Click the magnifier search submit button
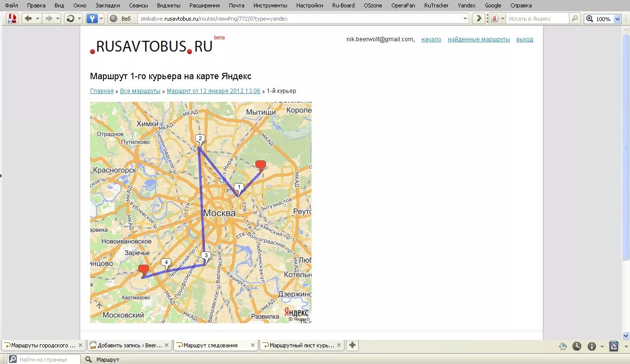 tap(574, 19)
